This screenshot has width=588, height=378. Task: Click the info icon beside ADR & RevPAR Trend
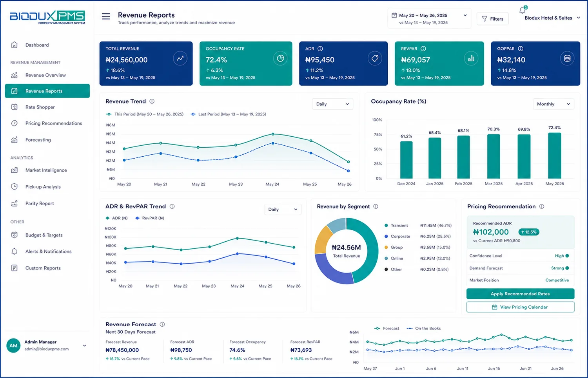coord(172,206)
